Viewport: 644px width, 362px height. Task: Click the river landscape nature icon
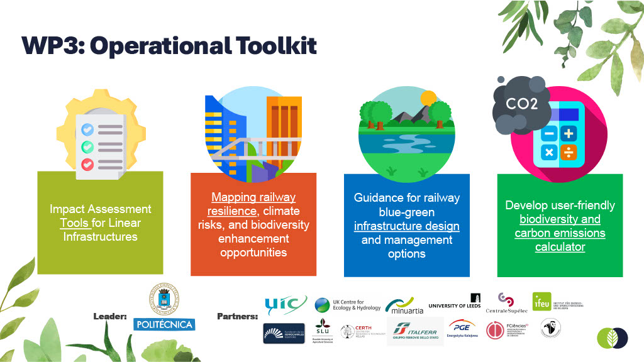(x=407, y=134)
